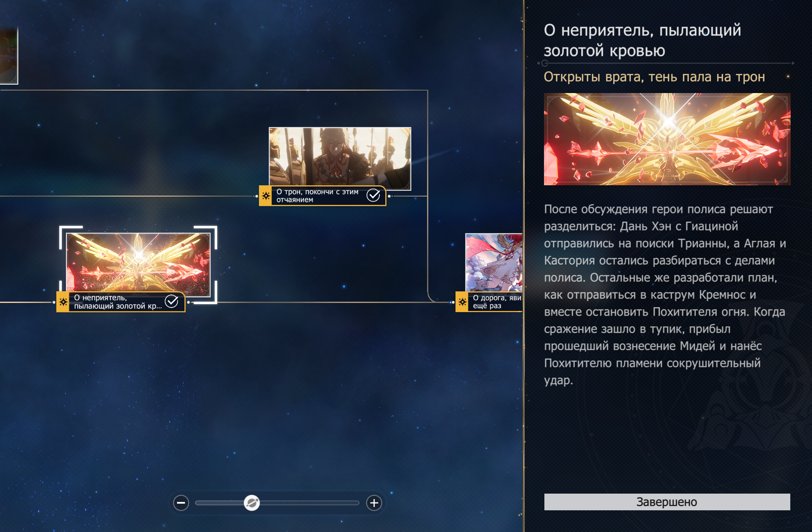Click the star icon on 'О трон' node
This screenshot has height=532, width=812.
click(x=266, y=196)
